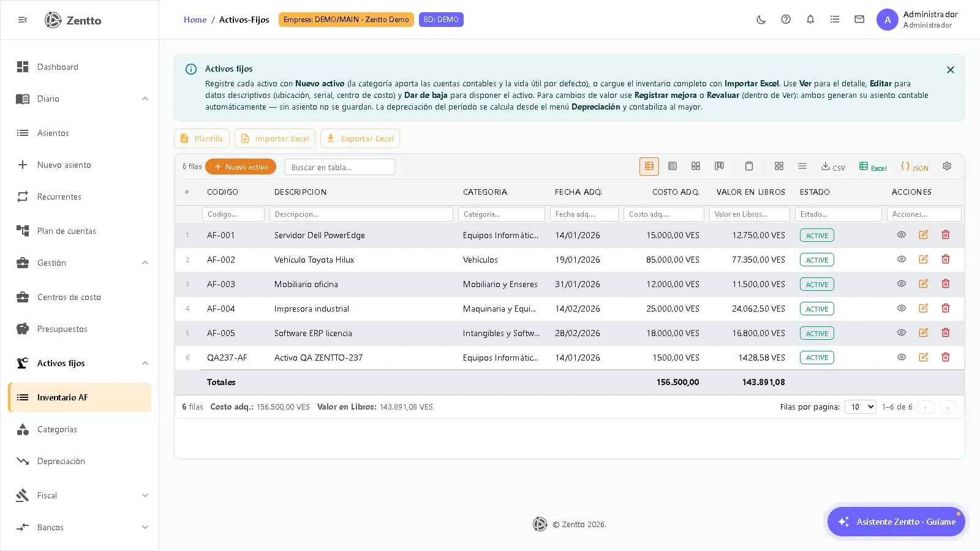View details of AF-001 Servidor Dell PowerEdge
The image size is (980, 551).
[902, 234]
